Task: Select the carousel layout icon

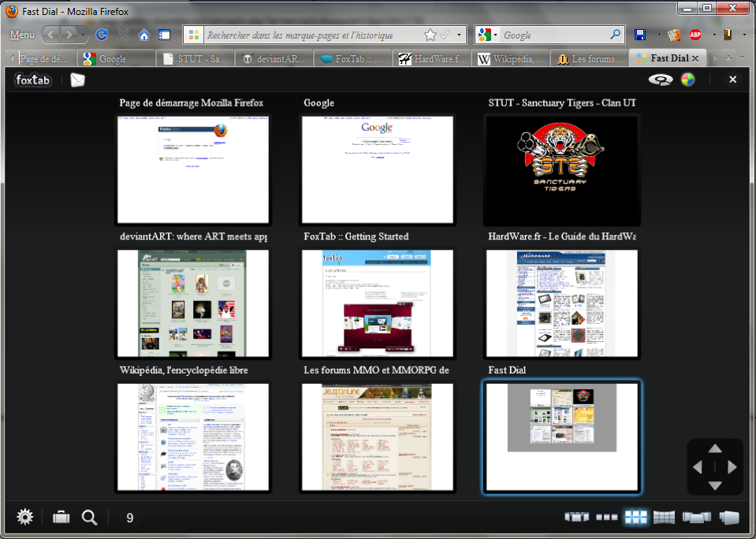Action: [x=577, y=517]
